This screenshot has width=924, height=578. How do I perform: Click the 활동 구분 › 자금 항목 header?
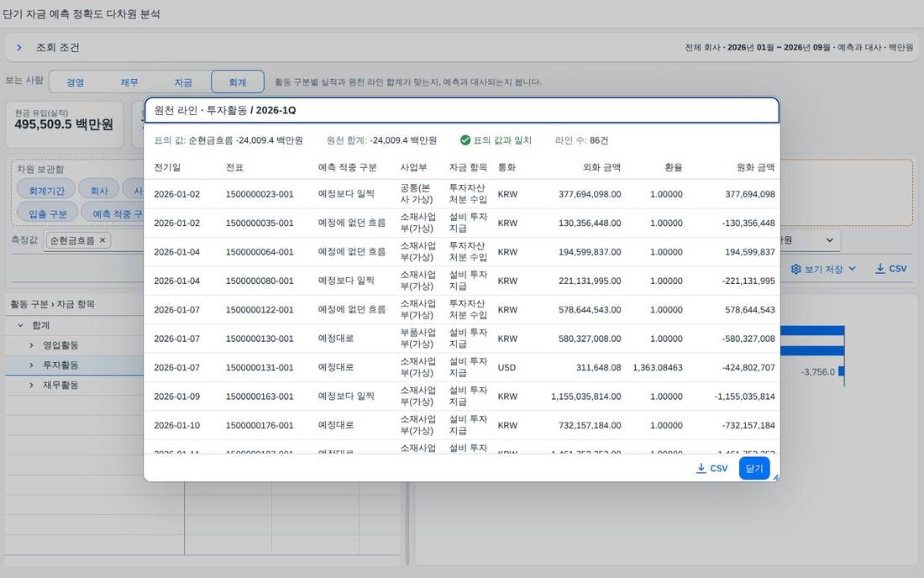pyautogui.click(x=52, y=304)
